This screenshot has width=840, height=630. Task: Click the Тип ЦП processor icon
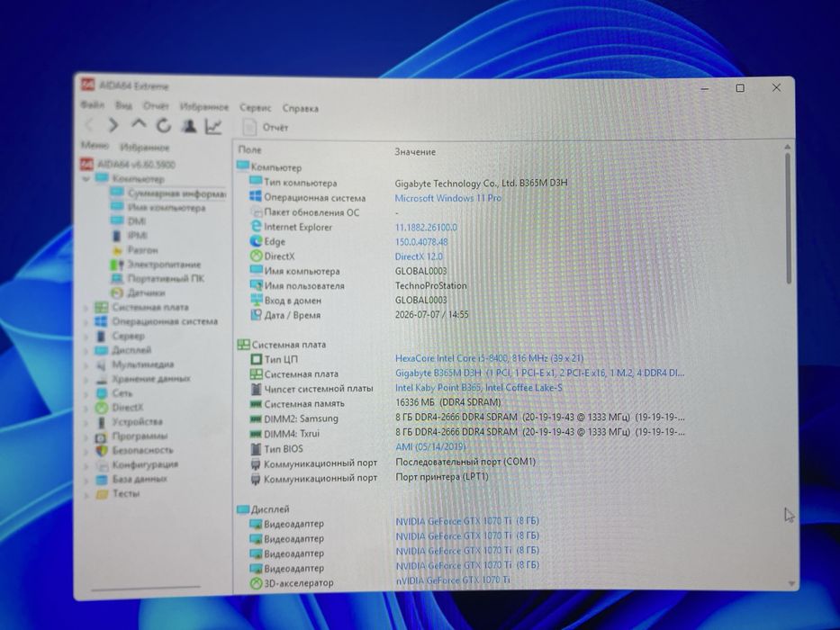(x=256, y=359)
